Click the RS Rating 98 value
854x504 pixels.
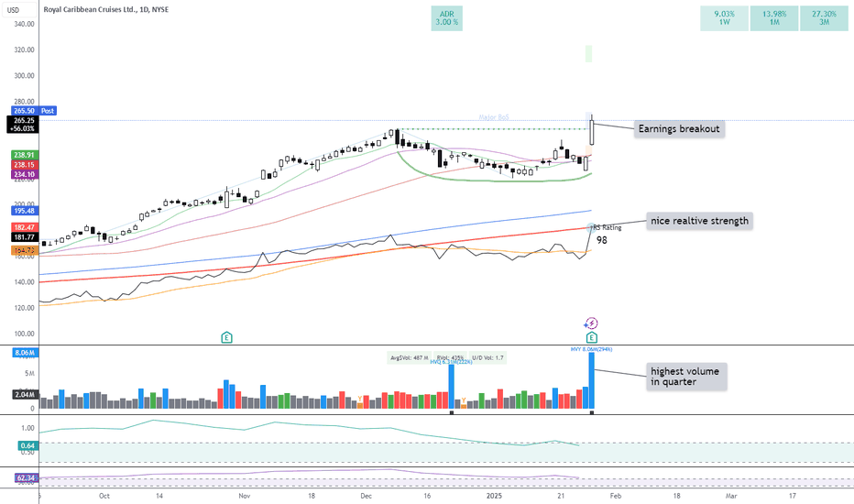tap(601, 240)
